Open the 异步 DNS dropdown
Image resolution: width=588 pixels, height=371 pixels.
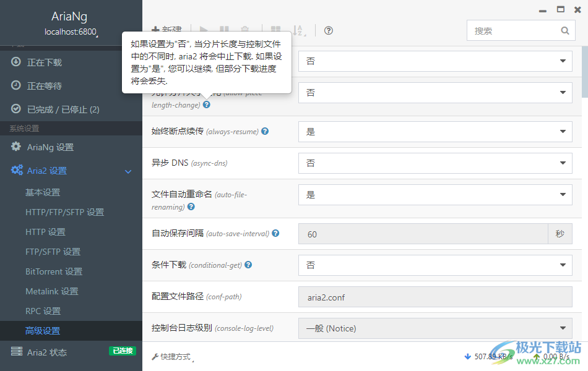435,163
